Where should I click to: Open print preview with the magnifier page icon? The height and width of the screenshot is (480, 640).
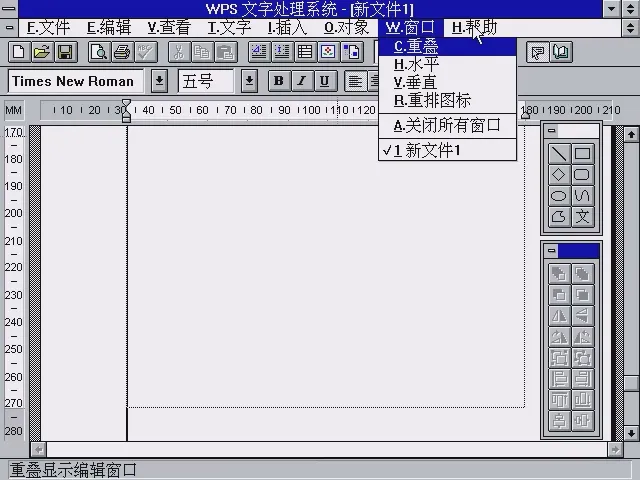click(x=99, y=52)
